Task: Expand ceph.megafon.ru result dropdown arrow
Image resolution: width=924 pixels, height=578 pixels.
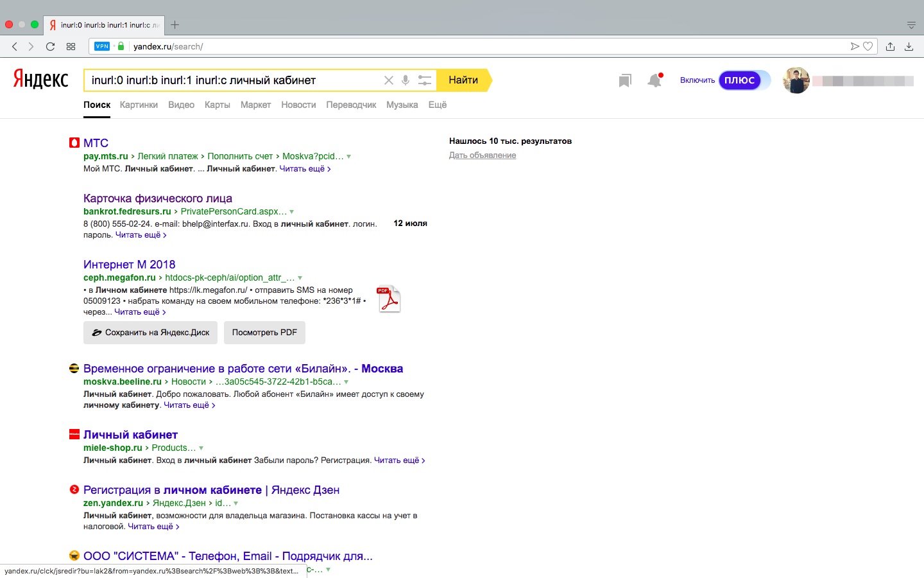Action: click(300, 278)
